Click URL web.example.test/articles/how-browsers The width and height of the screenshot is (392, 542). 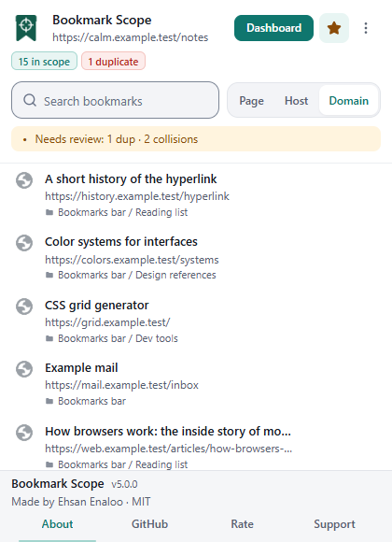click(x=169, y=449)
